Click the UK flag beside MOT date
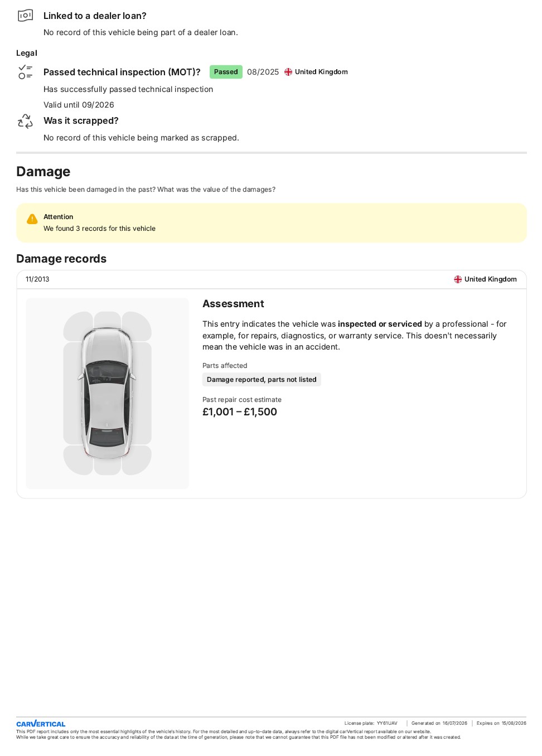 point(288,72)
